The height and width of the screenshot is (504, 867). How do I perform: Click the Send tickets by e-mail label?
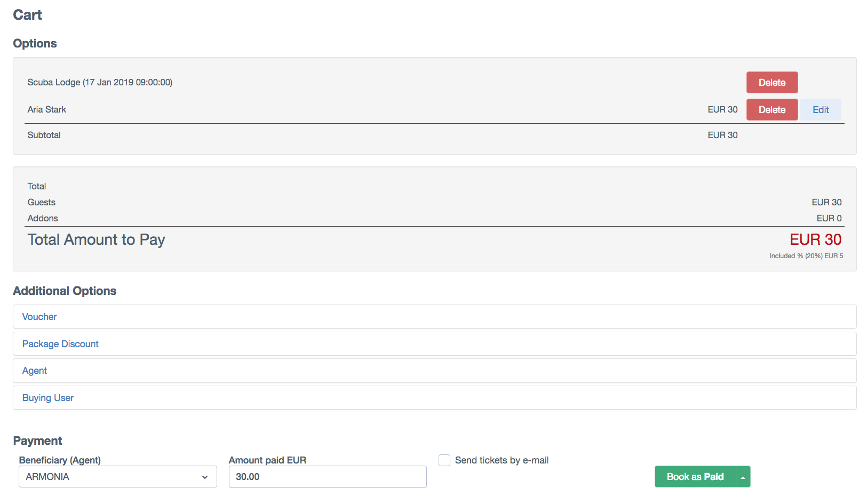(x=502, y=460)
